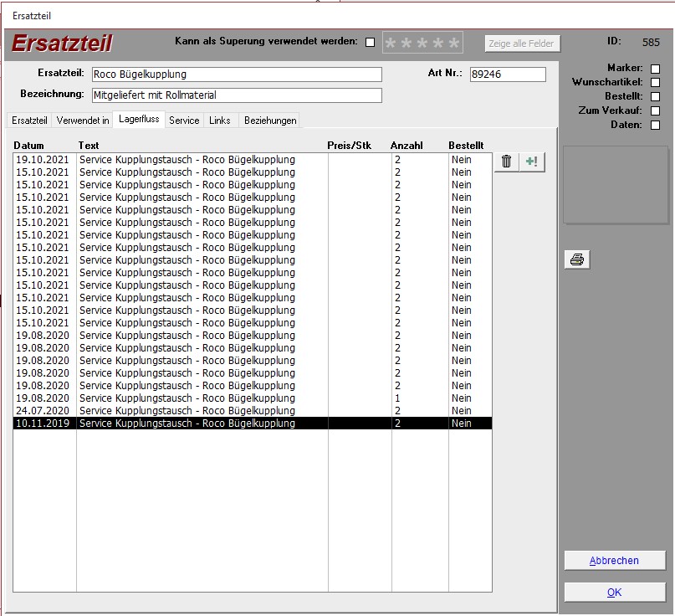Check the Daten checkbox
Screen dimensions: 675x616
pos(655,126)
